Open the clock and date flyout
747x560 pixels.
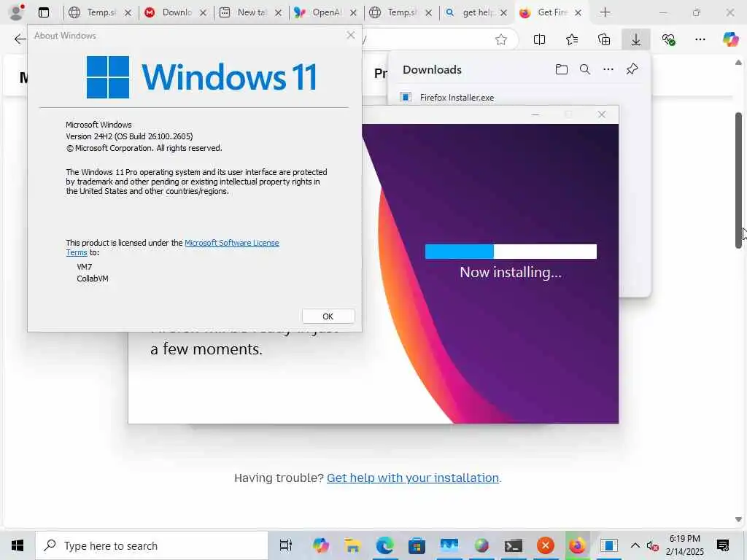(684, 545)
